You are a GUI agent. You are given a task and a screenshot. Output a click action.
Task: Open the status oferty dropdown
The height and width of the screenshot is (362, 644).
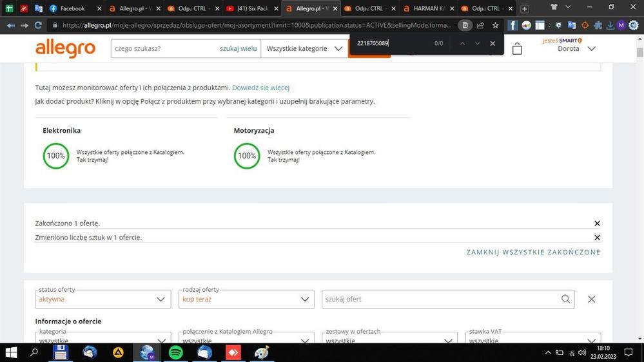coord(103,300)
